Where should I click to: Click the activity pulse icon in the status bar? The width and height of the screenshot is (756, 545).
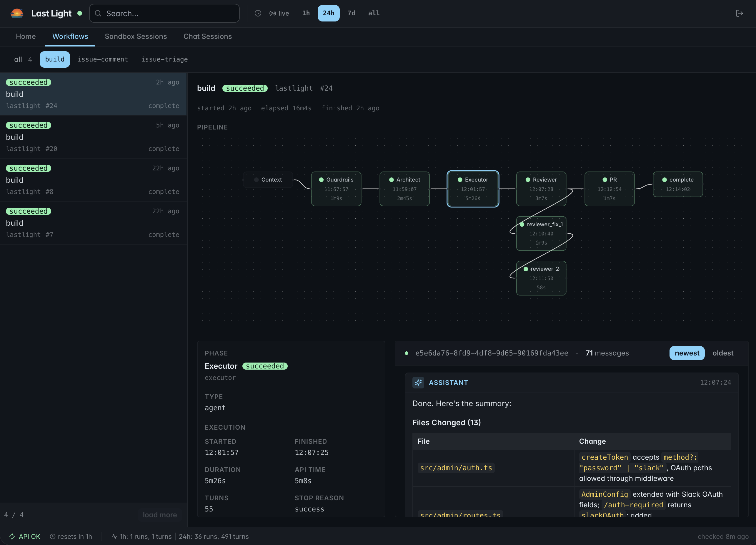[x=114, y=536]
